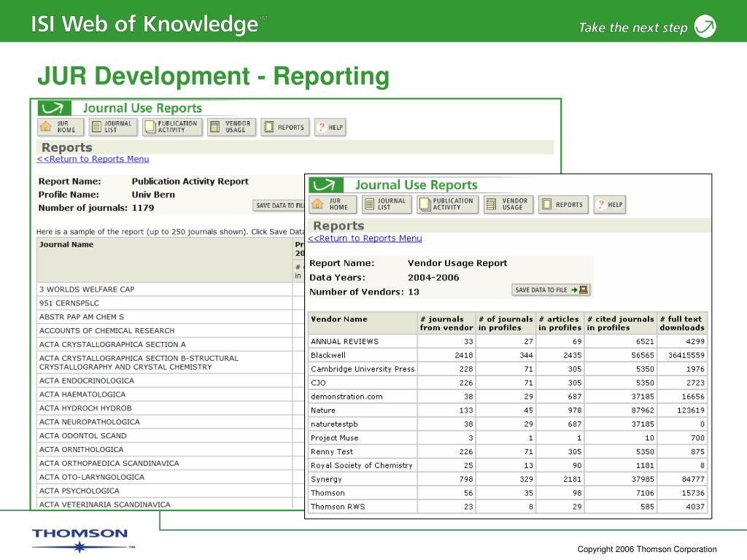This screenshot has width=747, height=560.
Task: Click journal ABSTR PAP AM CHEM S
Action: point(82,317)
